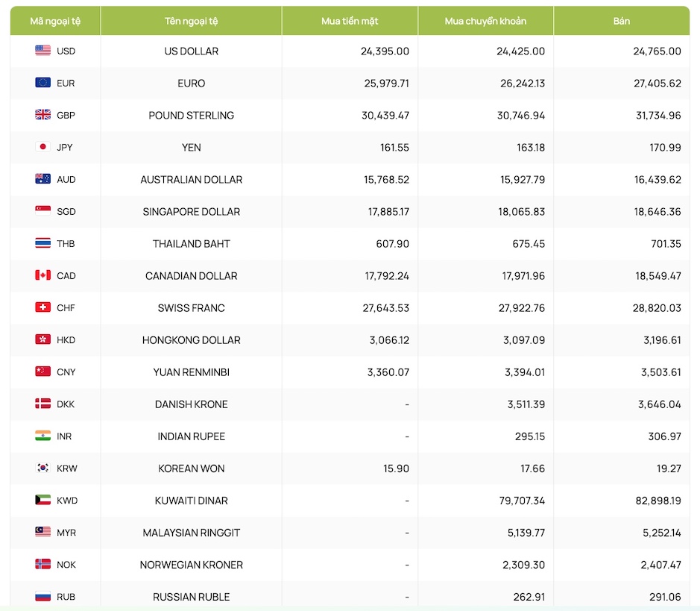Click the "Mua chuyển khoản" column header
The image size is (700, 611).
485,21
